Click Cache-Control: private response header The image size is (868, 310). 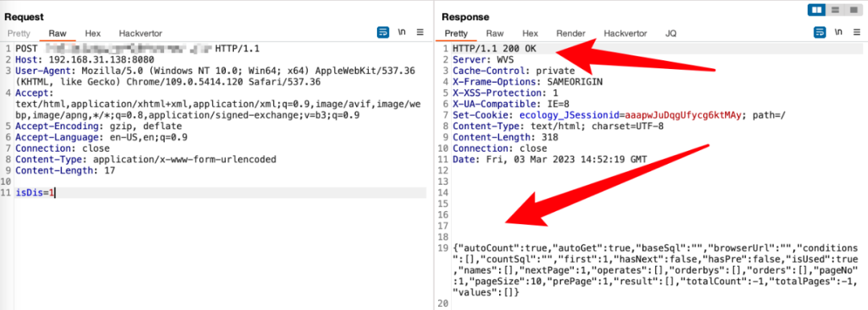(x=513, y=71)
